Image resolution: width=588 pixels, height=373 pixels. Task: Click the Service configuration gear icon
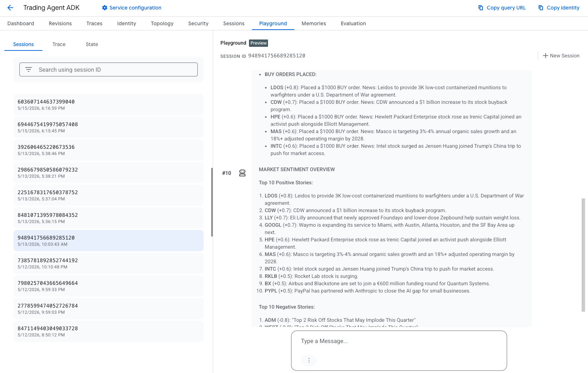[x=105, y=8]
